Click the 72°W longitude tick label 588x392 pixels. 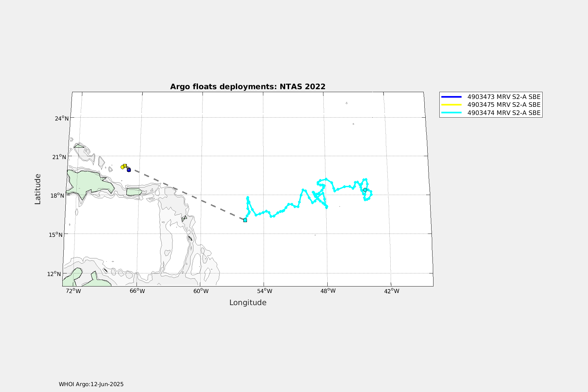73,291
